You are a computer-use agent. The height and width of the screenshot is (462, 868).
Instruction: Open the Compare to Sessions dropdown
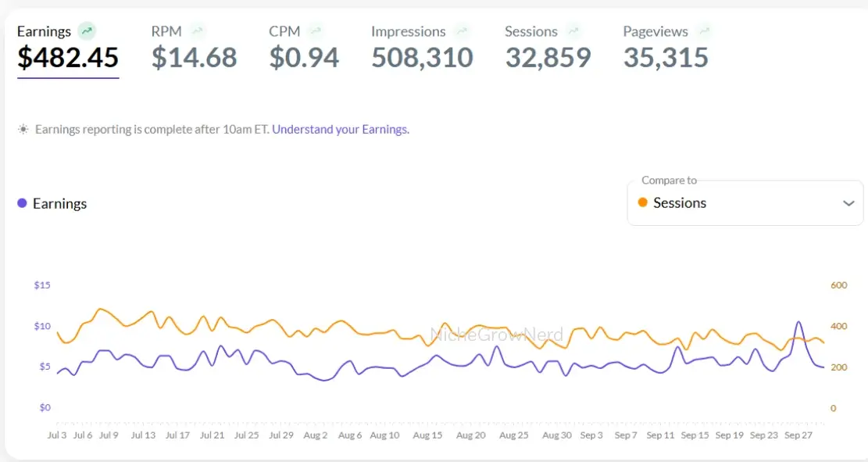click(x=745, y=203)
